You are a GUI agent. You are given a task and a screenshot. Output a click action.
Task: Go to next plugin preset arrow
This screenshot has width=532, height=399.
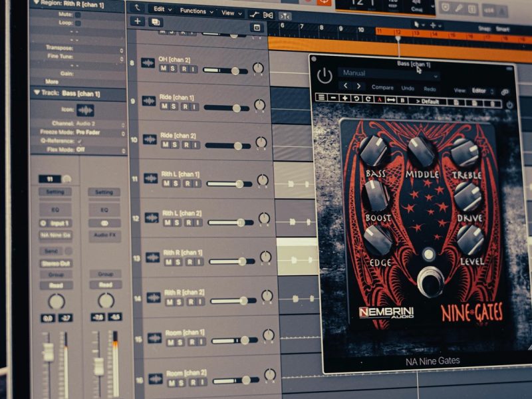tap(358, 86)
